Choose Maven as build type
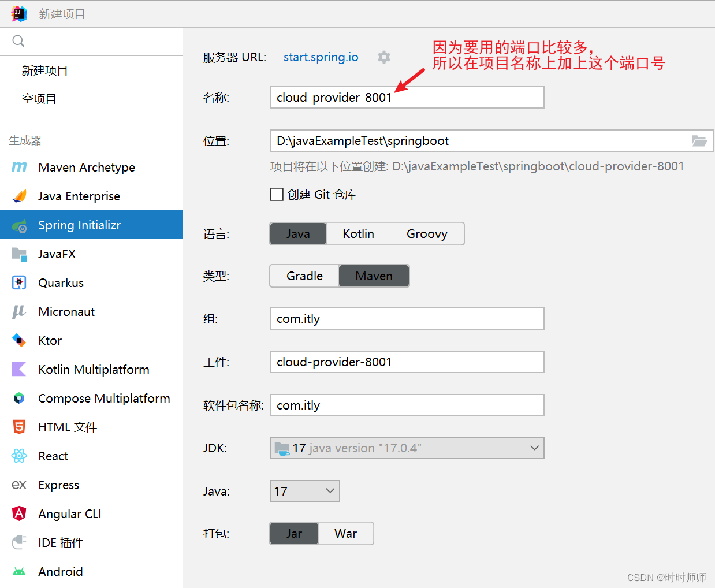715x588 pixels. coord(374,276)
